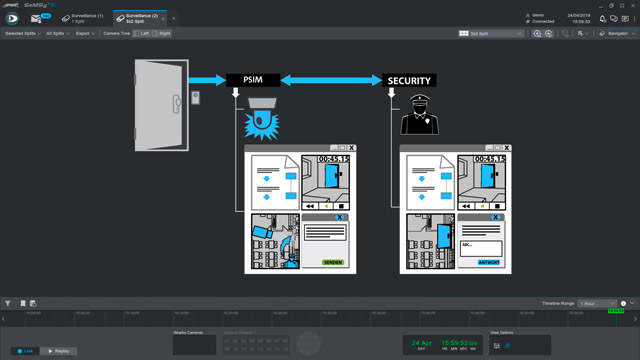This screenshot has width=640, height=360.
Task: Start Replay mode
Action: click(x=58, y=351)
